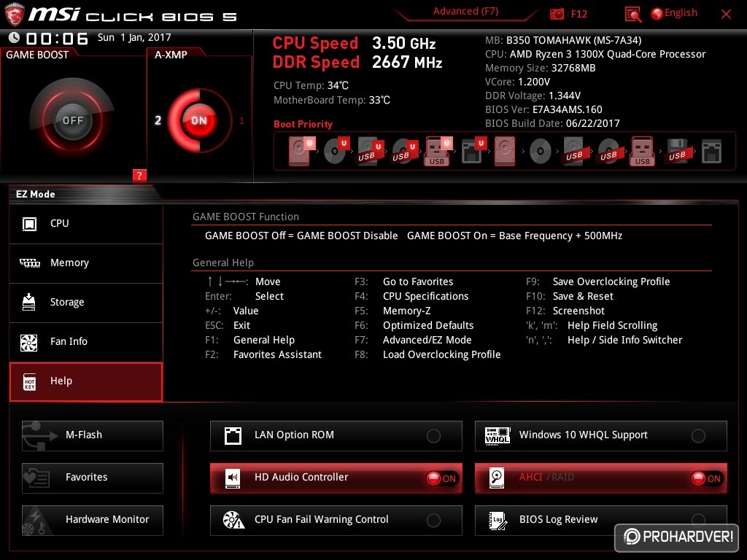Select the Help section

86,382
